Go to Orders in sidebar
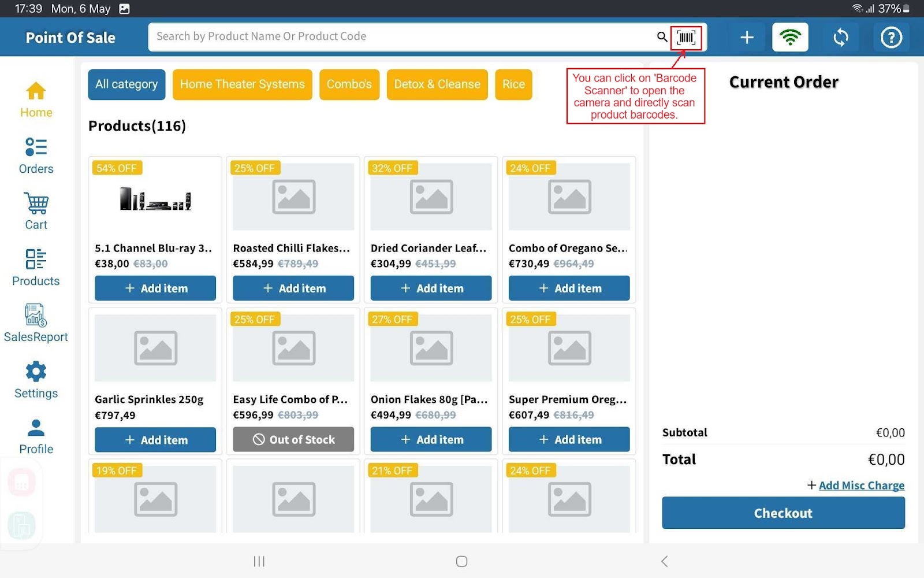The image size is (924, 578). point(36,155)
